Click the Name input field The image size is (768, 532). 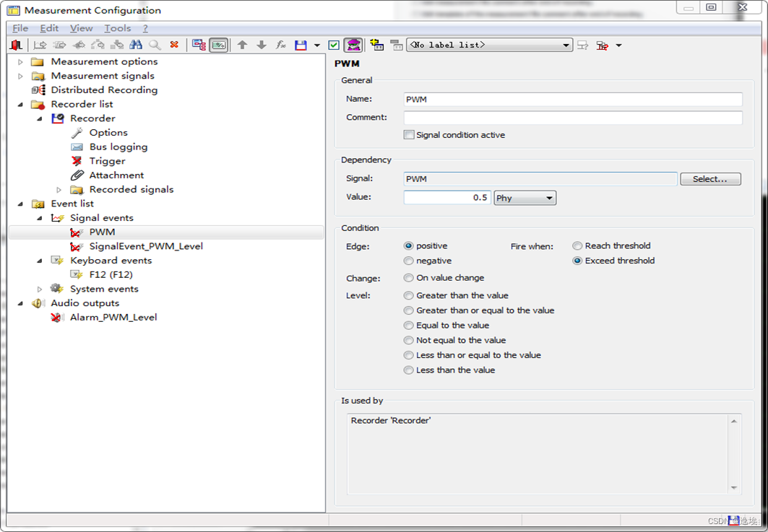pyautogui.click(x=573, y=99)
